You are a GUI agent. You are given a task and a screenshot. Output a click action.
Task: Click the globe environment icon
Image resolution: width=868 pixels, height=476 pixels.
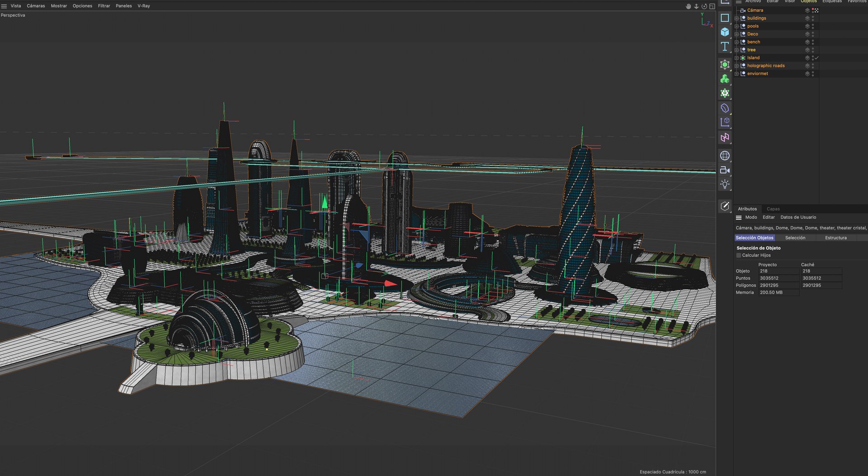(725, 156)
